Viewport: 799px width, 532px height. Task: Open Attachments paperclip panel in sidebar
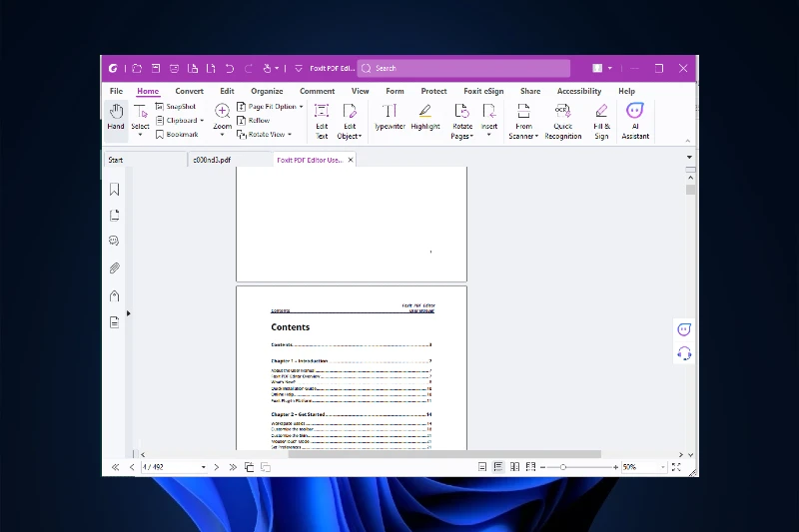click(114, 268)
